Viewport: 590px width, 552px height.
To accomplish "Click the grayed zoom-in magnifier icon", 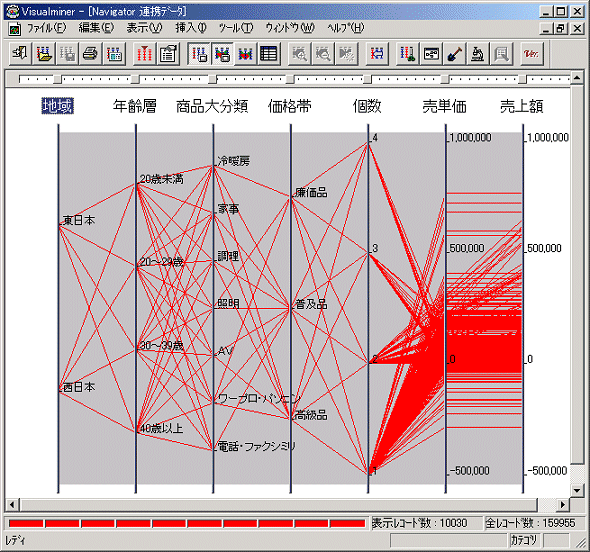I will click(x=300, y=54).
